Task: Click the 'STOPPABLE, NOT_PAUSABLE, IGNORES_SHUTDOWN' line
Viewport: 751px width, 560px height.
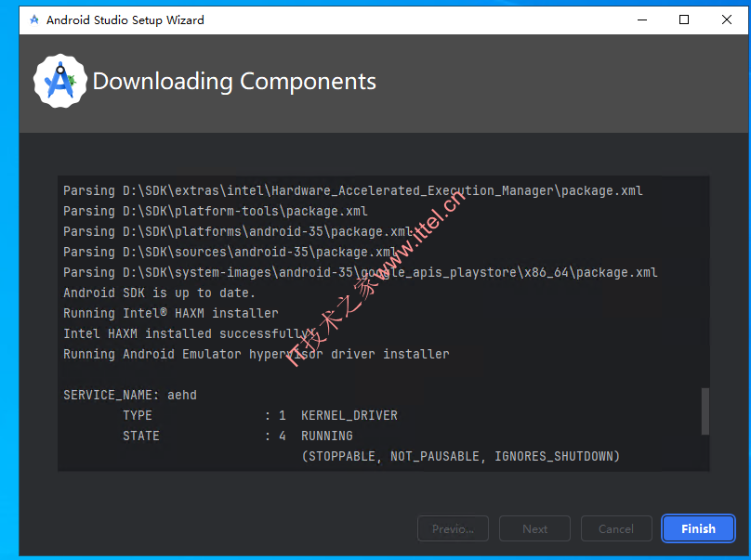Action: [460, 456]
